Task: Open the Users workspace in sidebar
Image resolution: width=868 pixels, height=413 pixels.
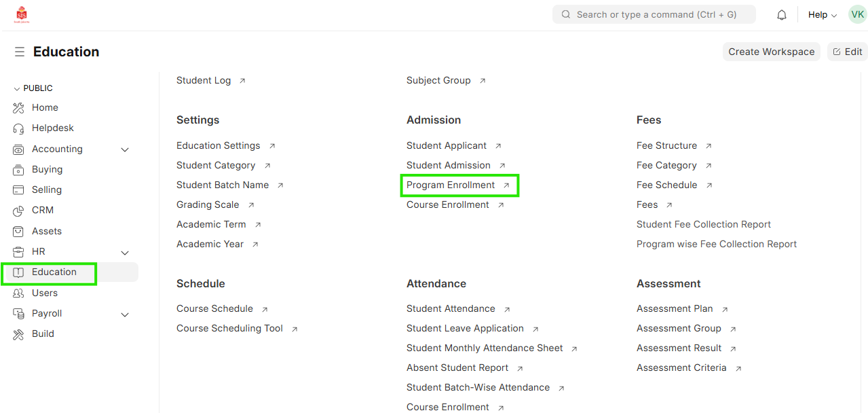Action: [45, 293]
